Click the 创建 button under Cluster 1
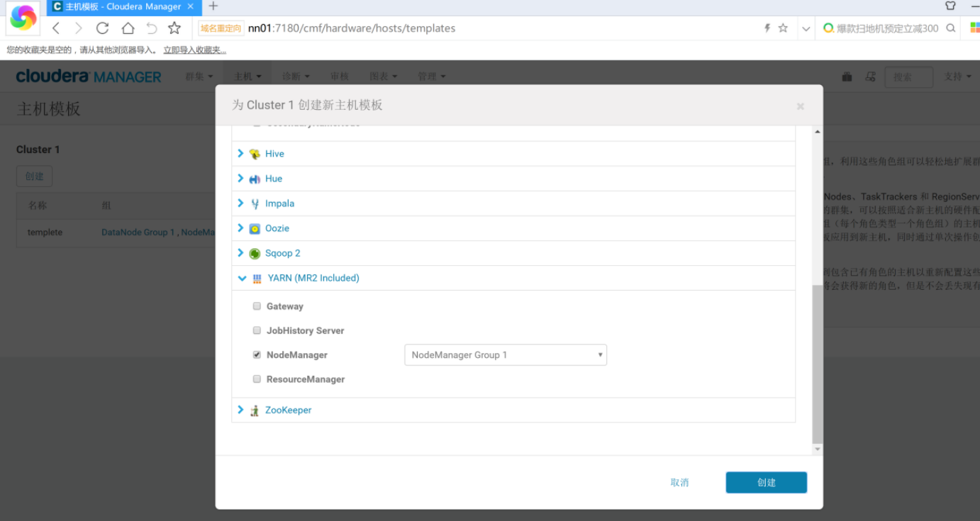The width and height of the screenshot is (980, 521). tap(34, 177)
